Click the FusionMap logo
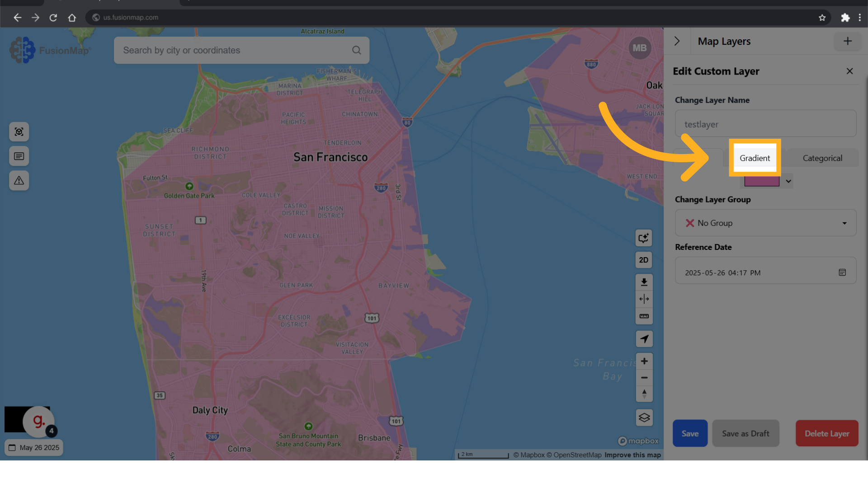The height and width of the screenshot is (488, 868). [50, 50]
